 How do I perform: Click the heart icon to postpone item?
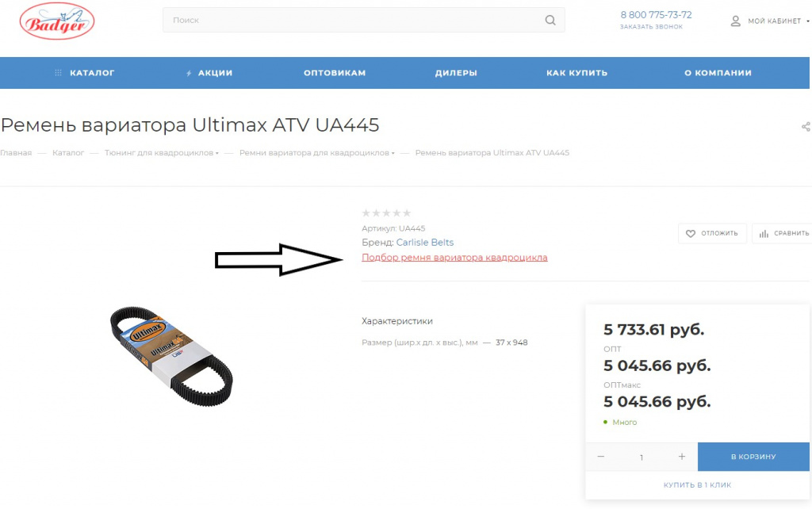691,234
